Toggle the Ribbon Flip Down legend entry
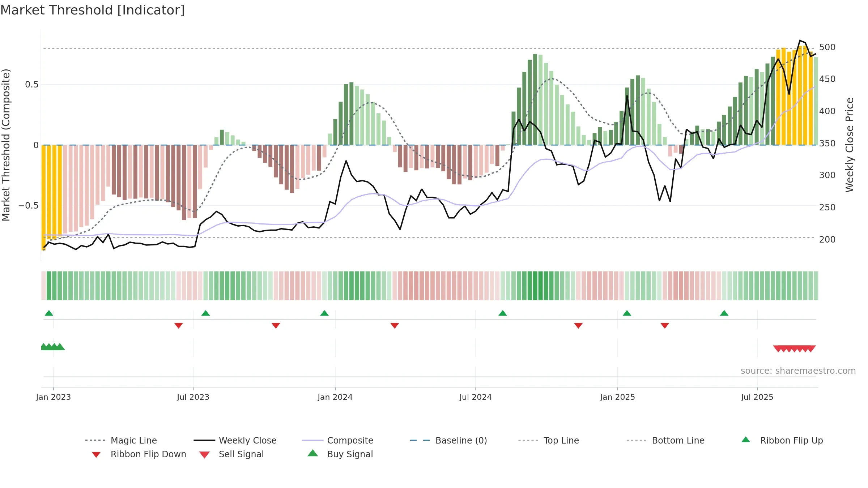This screenshot has height=488, width=868. [139, 454]
